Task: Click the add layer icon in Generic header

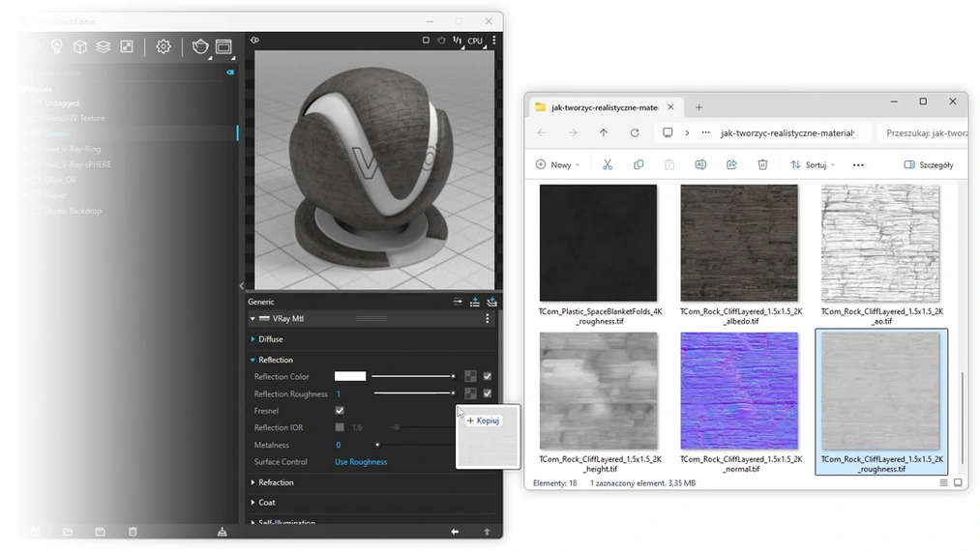Action: click(x=475, y=302)
